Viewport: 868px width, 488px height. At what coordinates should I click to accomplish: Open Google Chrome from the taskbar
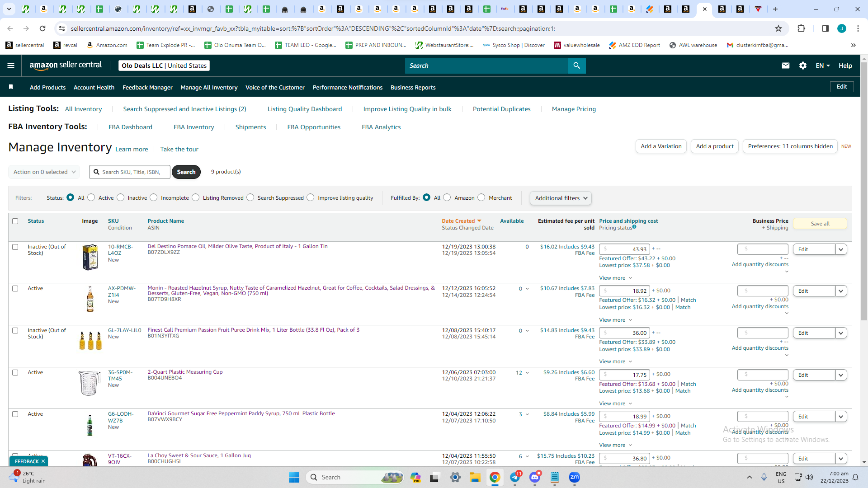point(495,477)
